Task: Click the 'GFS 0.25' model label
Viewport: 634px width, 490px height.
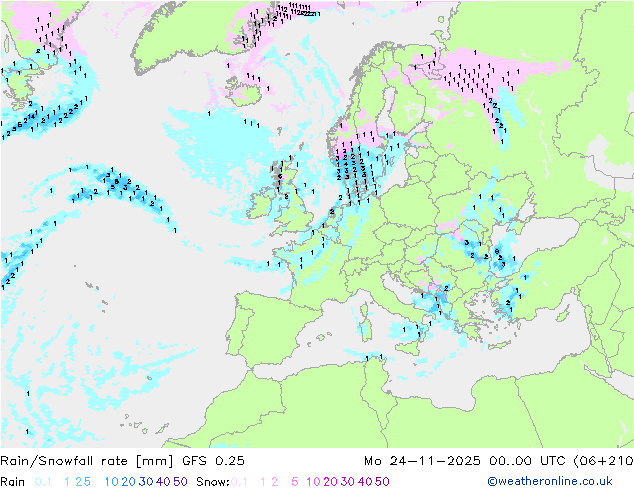Action: (213, 460)
